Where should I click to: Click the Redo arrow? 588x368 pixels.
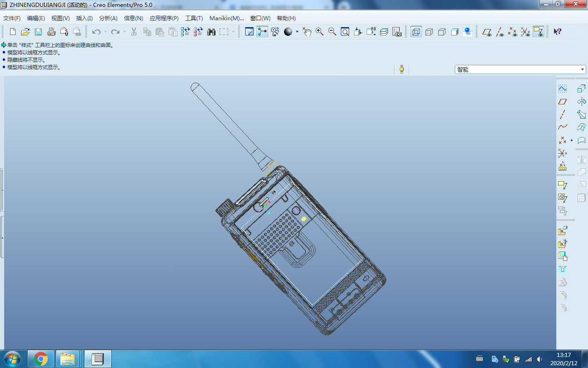tap(115, 32)
